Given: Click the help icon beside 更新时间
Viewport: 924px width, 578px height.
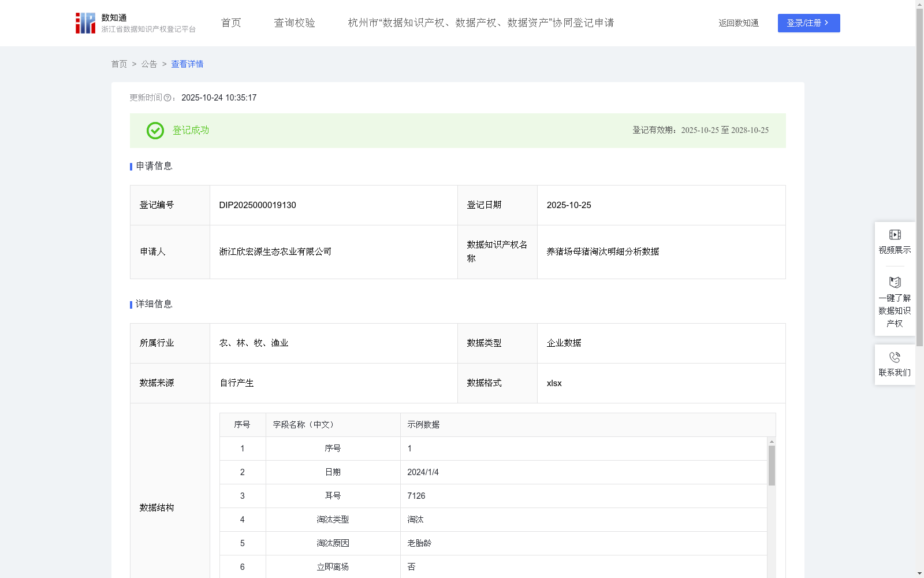Looking at the screenshot, I should 167,98.
